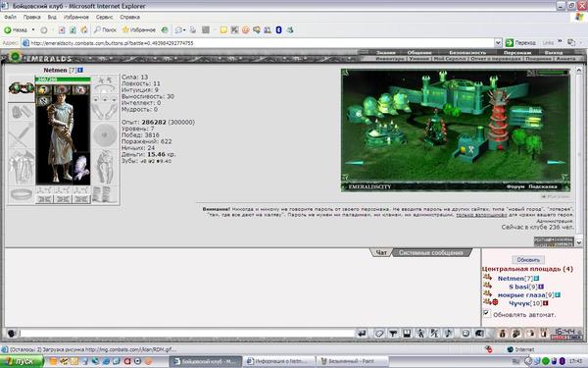Open the Назад button history dropdown arrow
This screenshot has width=588, height=368.
tap(33, 29)
